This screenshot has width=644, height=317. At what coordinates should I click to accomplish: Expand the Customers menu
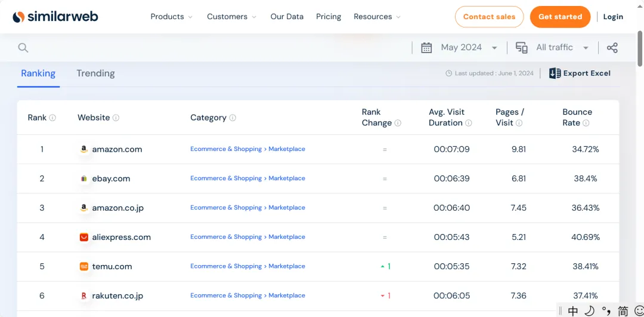pyautogui.click(x=231, y=17)
